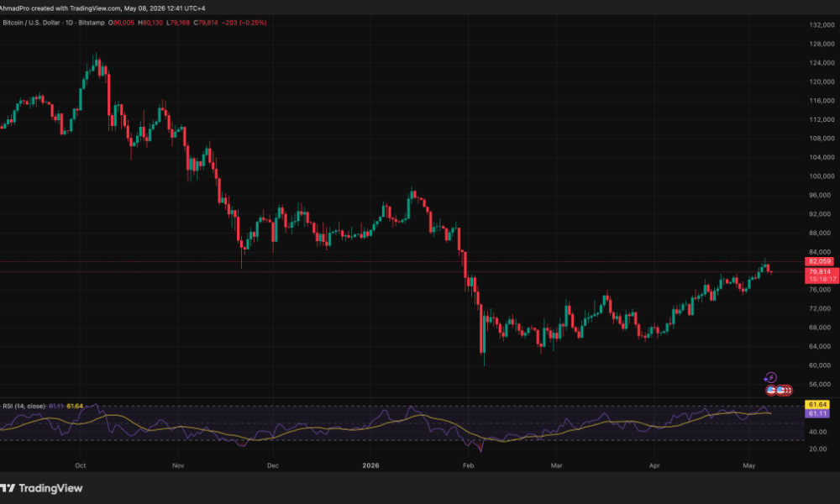The width and height of the screenshot is (840, 504).
Task: Click the 20.00 label on RSI scale
Action: [817, 449]
